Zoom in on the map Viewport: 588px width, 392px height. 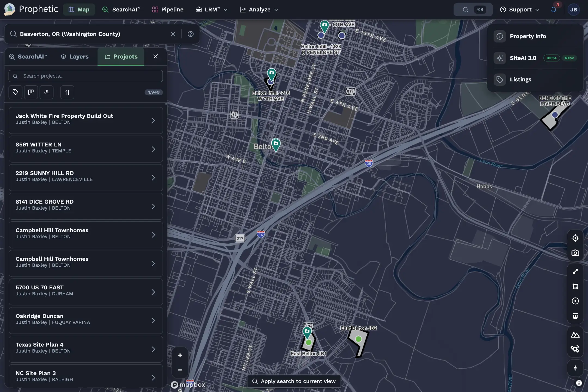(180, 355)
